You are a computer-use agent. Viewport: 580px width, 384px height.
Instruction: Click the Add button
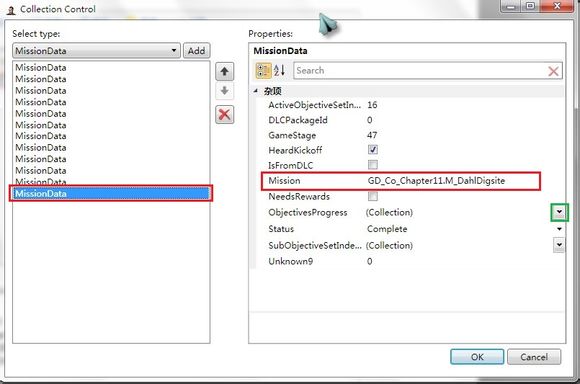[197, 51]
